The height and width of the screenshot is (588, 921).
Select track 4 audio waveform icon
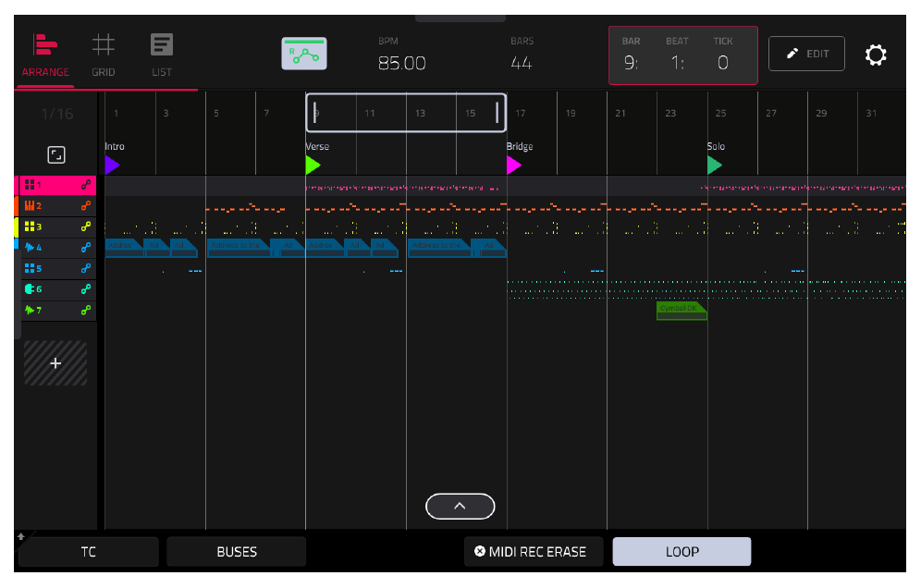[30, 247]
